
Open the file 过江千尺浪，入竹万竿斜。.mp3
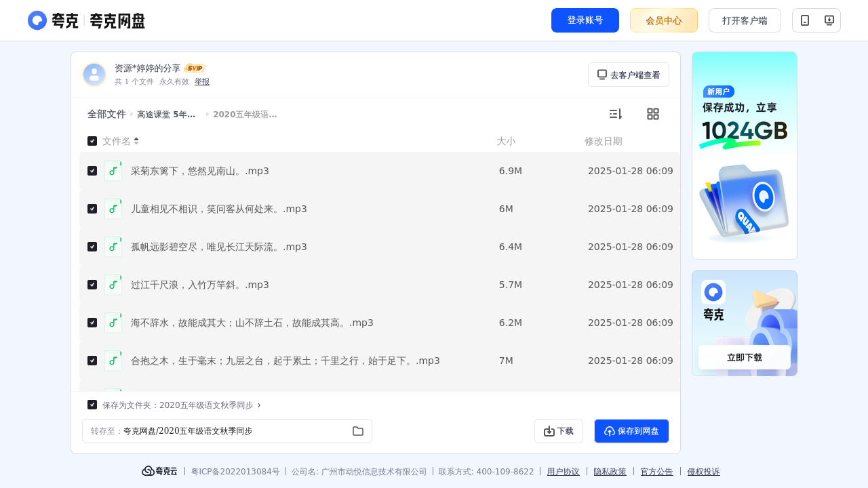[200, 285]
